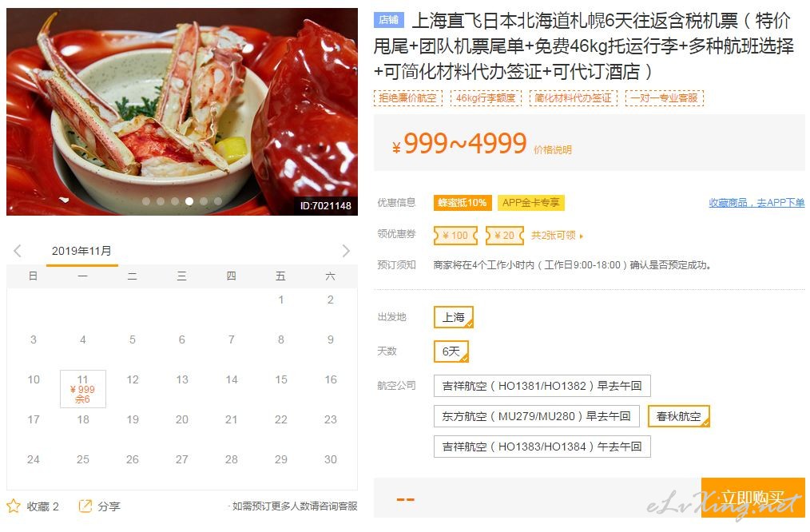The width and height of the screenshot is (810, 532).
Task: Select 上海 departure city option
Action: pyautogui.click(x=453, y=317)
